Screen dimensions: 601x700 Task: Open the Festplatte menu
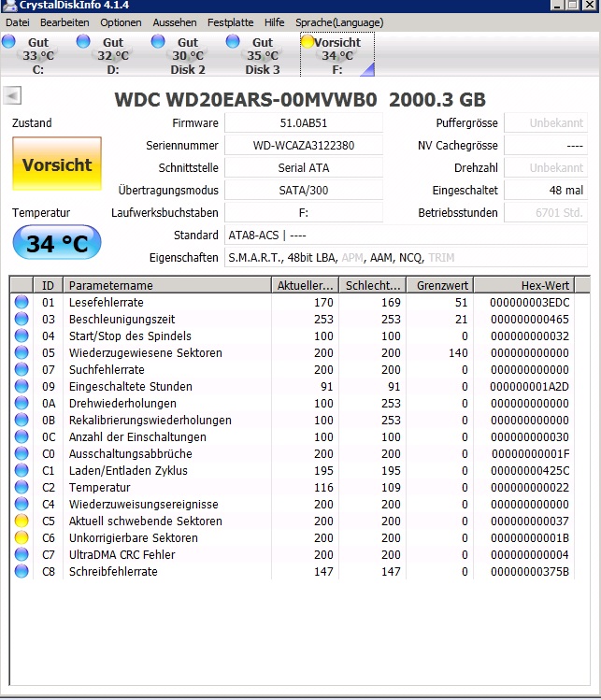pos(230,22)
